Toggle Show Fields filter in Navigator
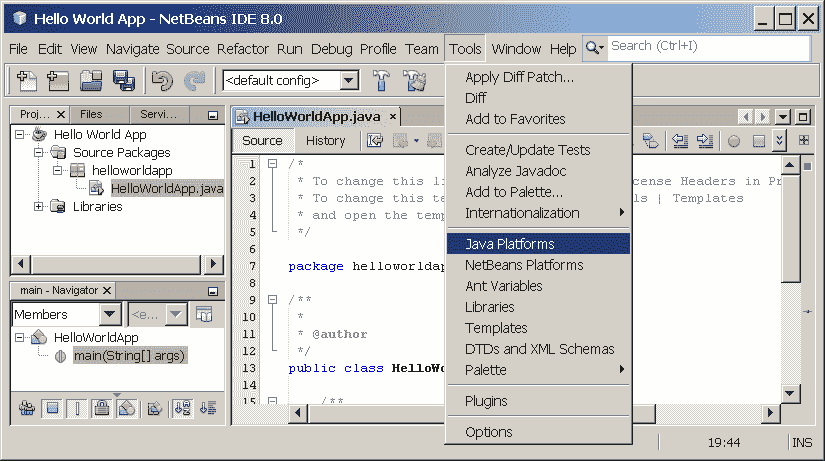The width and height of the screenshot is (825, 461). click(x=52, y=408)
